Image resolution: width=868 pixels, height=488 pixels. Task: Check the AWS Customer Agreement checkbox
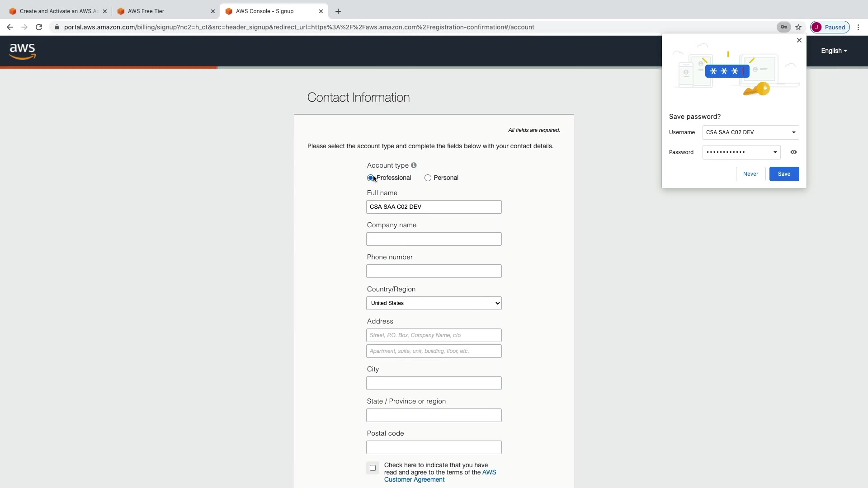tap(373, 468)
